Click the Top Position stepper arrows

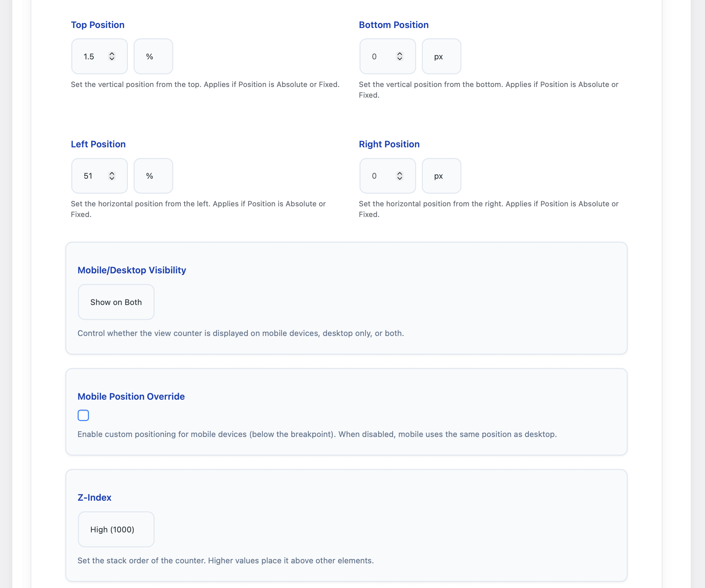pyautogui.click(x=112, y=56)
